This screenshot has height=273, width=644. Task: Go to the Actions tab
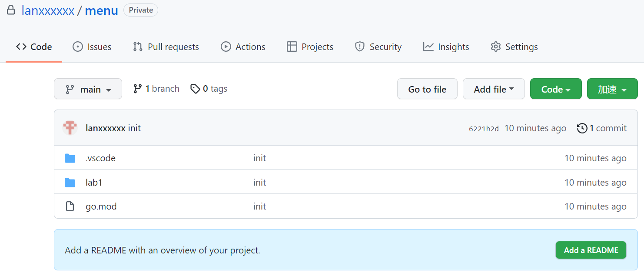pyautogui.click(x=243, y=47)
